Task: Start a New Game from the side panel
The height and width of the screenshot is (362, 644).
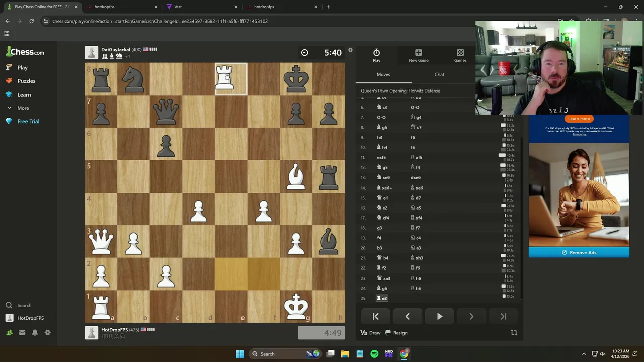Action: pos(418,55)
